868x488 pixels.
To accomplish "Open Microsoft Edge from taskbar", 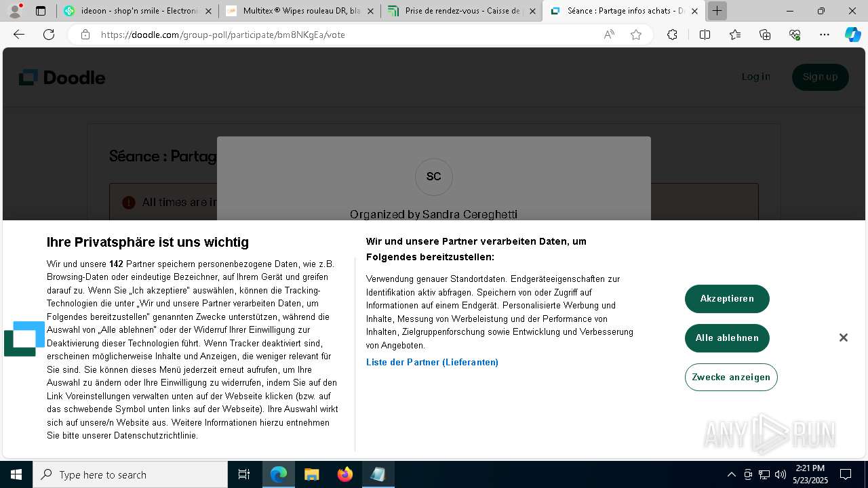I will [279, 474].
